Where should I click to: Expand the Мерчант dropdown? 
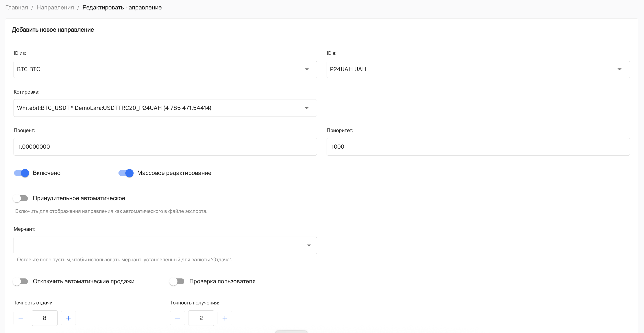pos(165,245)
